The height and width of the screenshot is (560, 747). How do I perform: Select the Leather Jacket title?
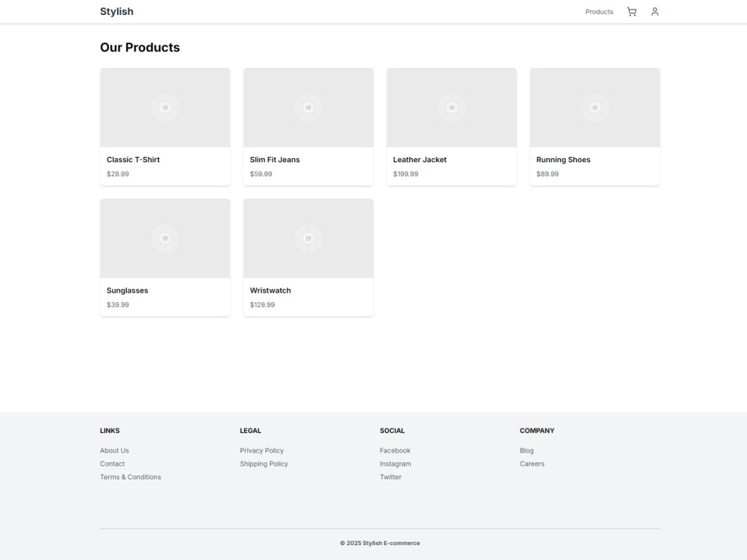click(420, 160)
